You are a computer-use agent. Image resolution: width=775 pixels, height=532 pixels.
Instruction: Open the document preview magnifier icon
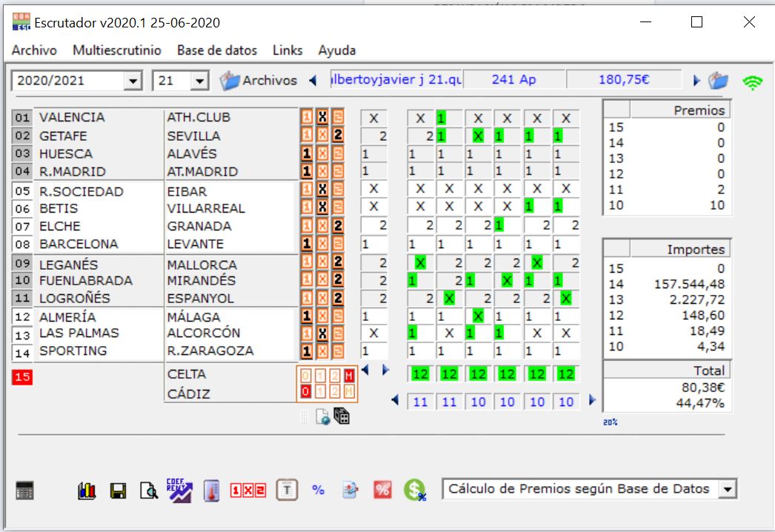point(149,491)
